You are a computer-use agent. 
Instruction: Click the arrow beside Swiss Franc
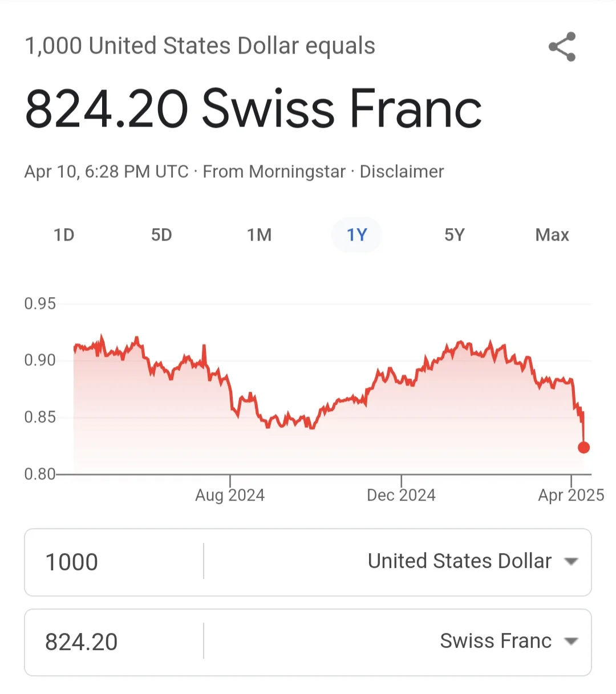[571, 642]
